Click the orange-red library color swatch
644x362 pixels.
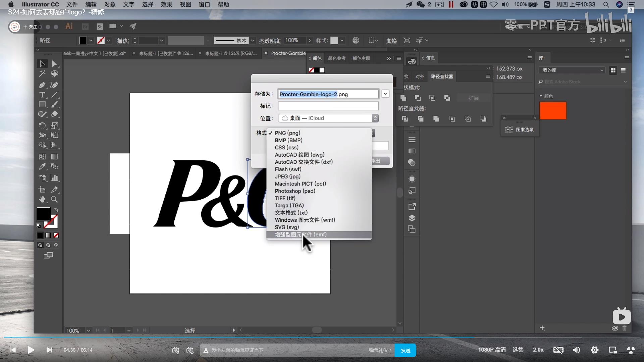(x=553, y=110)
